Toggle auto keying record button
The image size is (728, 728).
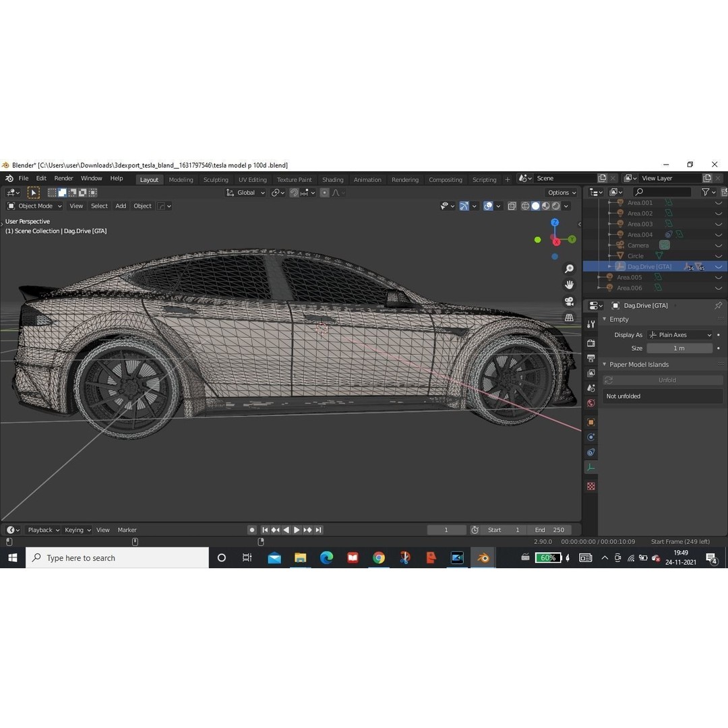[x=251, y=530]
